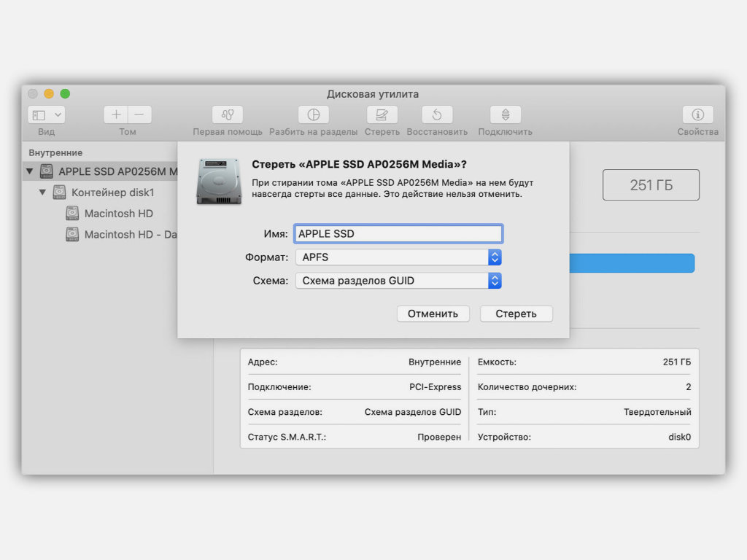The height and width of the screenshot is (560, 747).
Task: Open the View (Вид) sidebar dropdown
Action: [46, 115]
